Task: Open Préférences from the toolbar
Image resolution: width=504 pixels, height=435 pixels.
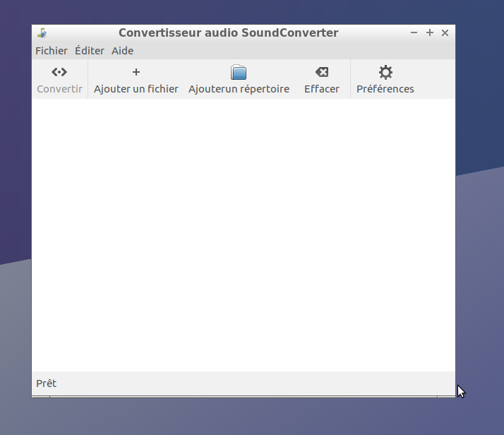Action: pyautogui.click(x=385, y=80)
